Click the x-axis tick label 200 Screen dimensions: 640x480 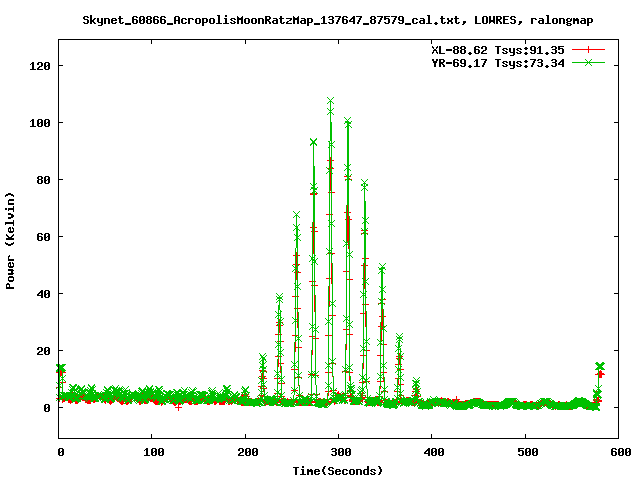(x=248, y=452)
